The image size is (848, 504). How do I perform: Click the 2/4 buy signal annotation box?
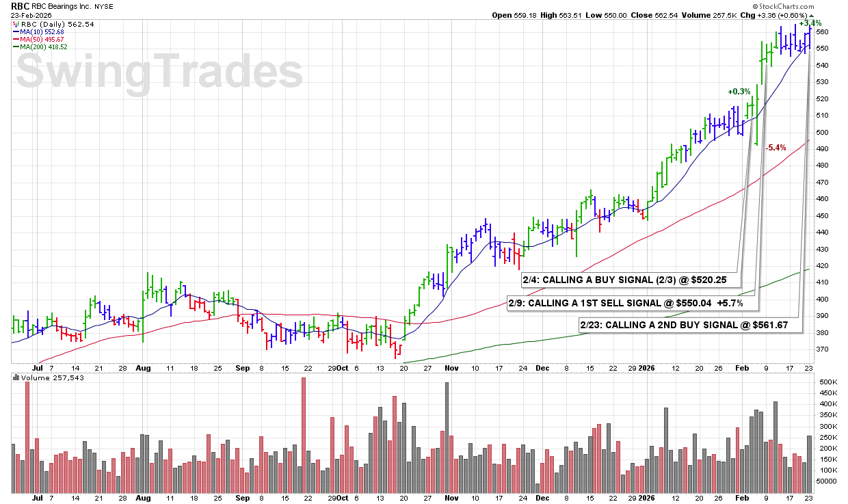(x=627, y=279)
